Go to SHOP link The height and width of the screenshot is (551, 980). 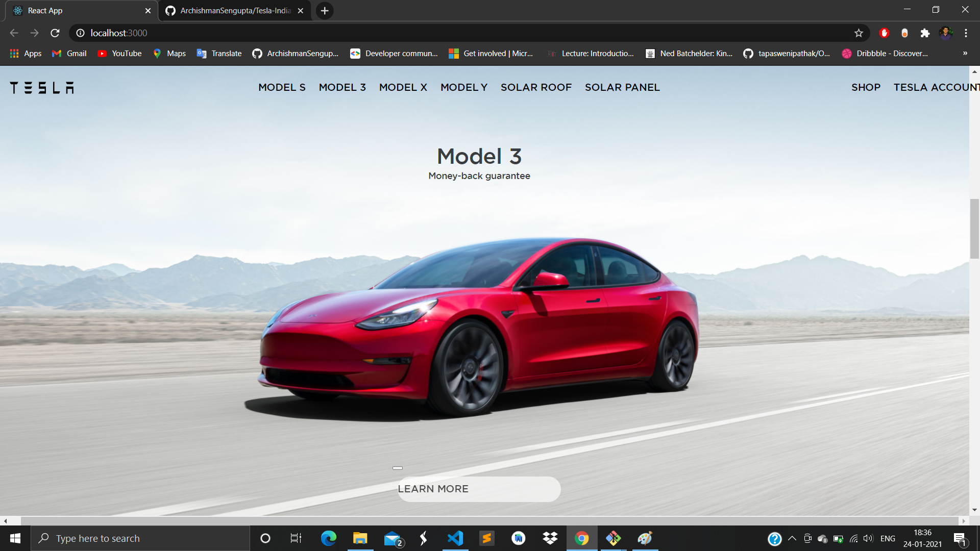click(866, 87)
